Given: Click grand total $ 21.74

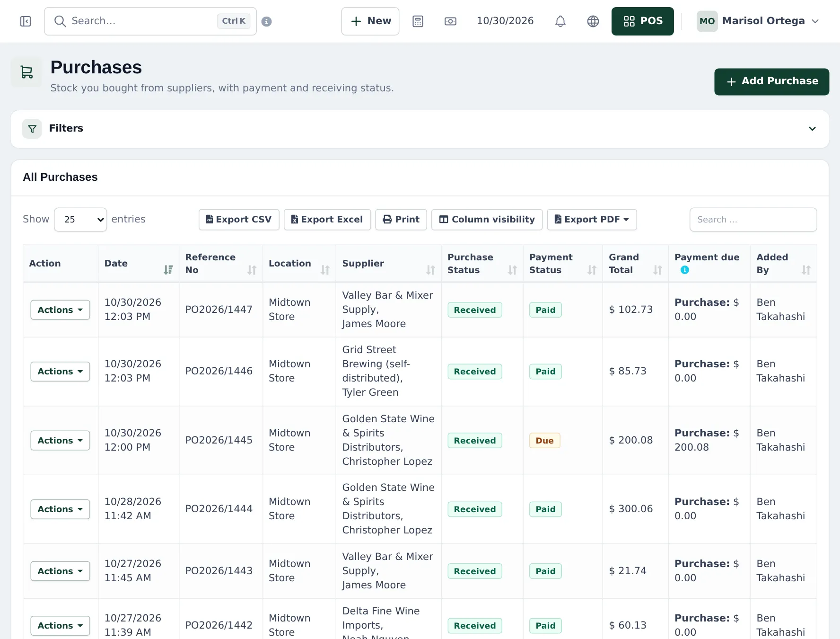Looking at the screenshot, I should (x=627, y=571).
